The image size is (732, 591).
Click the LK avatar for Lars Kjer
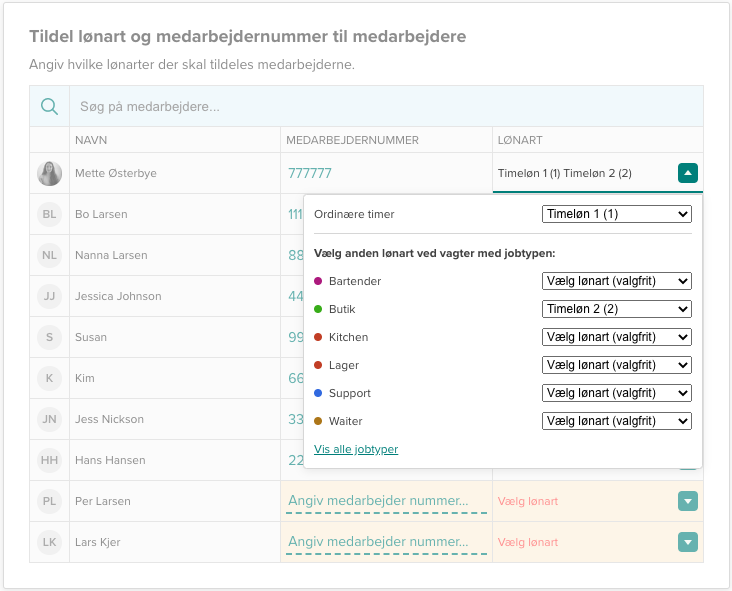tap(49, 542)
